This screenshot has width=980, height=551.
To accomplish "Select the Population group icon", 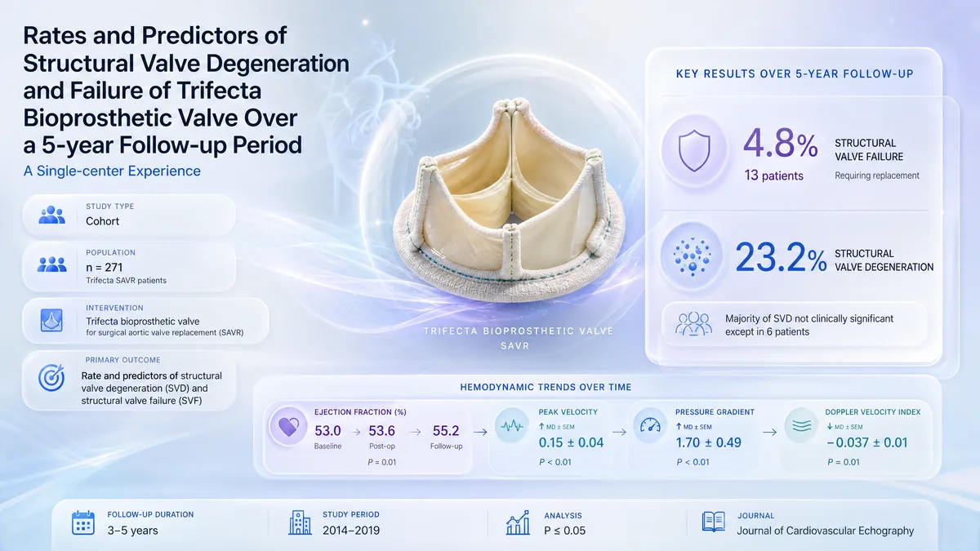I will [x=52, y=264].
